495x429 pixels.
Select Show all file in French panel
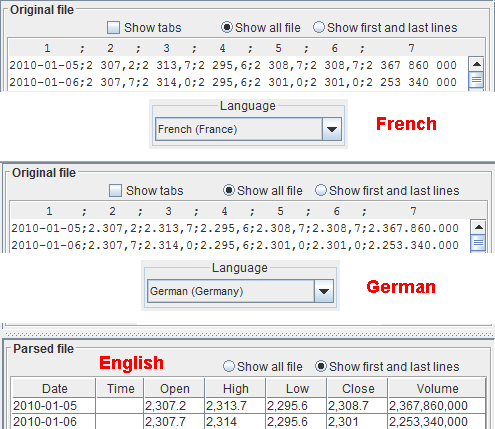tap(261, 28)
